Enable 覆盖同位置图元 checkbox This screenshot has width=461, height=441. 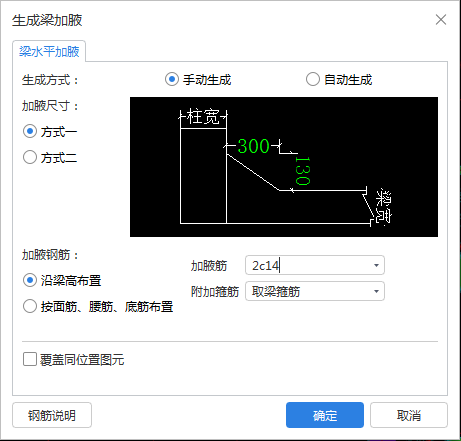pos(30,360)
